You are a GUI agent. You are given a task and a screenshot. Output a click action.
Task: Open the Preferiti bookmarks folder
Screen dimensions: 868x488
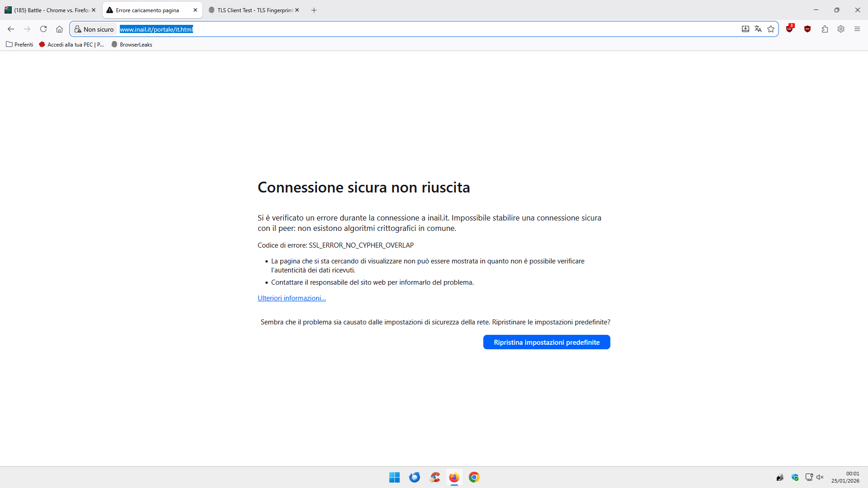(19, 44)
